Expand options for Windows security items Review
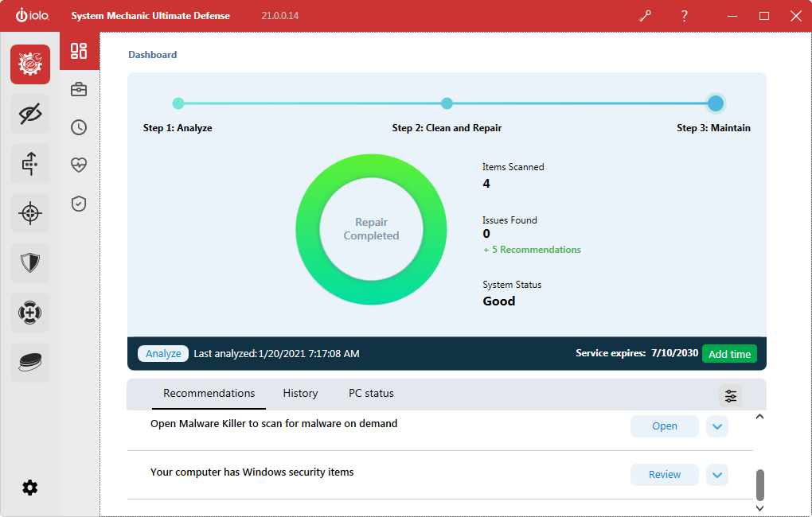Screen dimensions: 812x517 coord(717,475)
